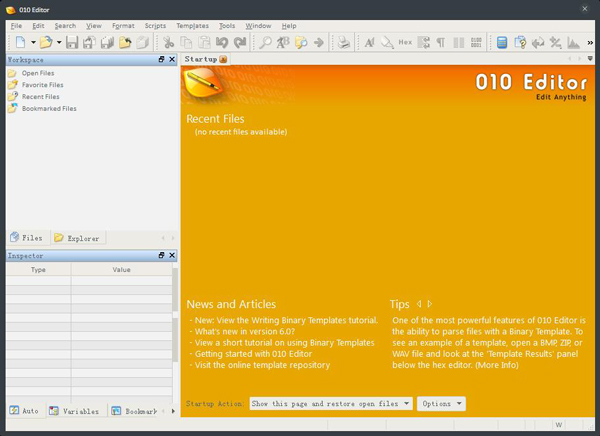Open the Help menu
This screenshot has height=436, width=600.
289,26
